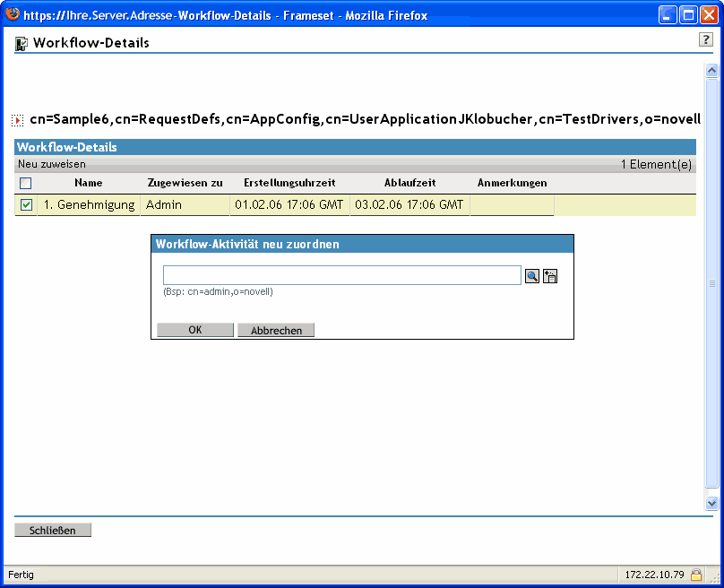
Task: Focus the reassignment user input field
Action: pos(342,275)
